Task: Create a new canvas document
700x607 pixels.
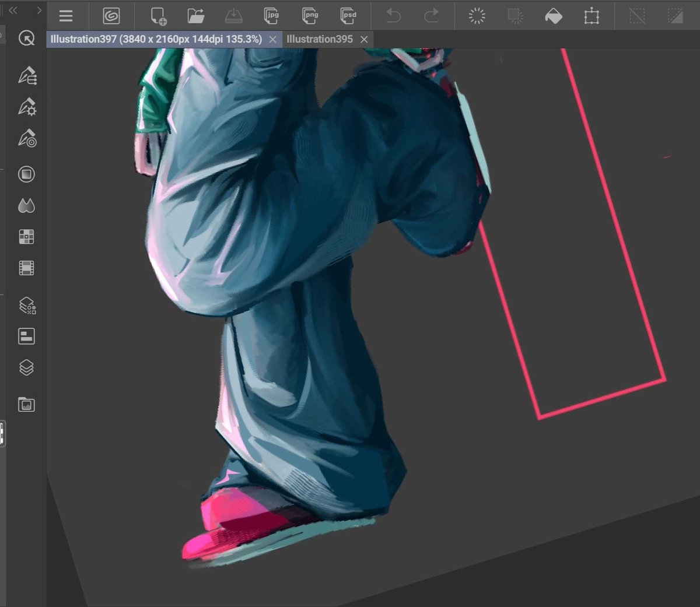Action: coord(158,16)
